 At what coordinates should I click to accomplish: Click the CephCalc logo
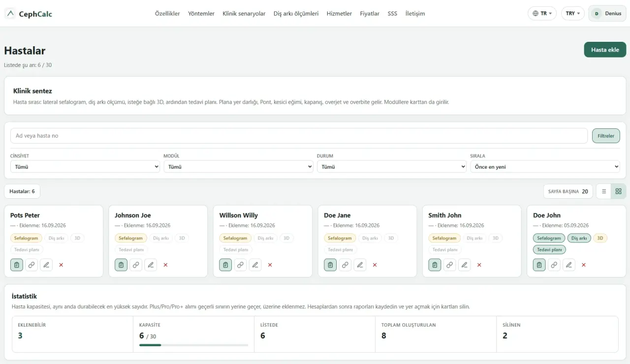[x=29, y=14]
